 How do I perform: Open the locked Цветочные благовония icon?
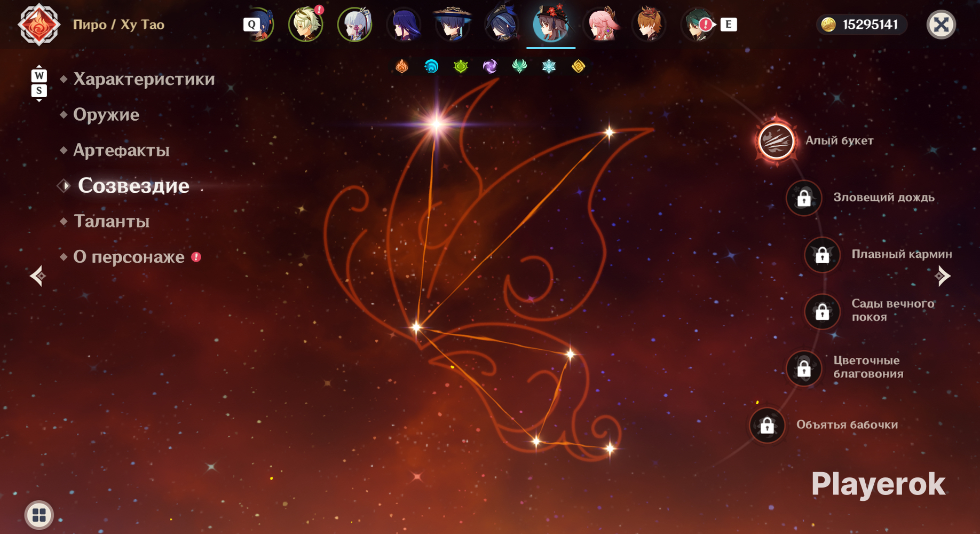coord(804,368)
